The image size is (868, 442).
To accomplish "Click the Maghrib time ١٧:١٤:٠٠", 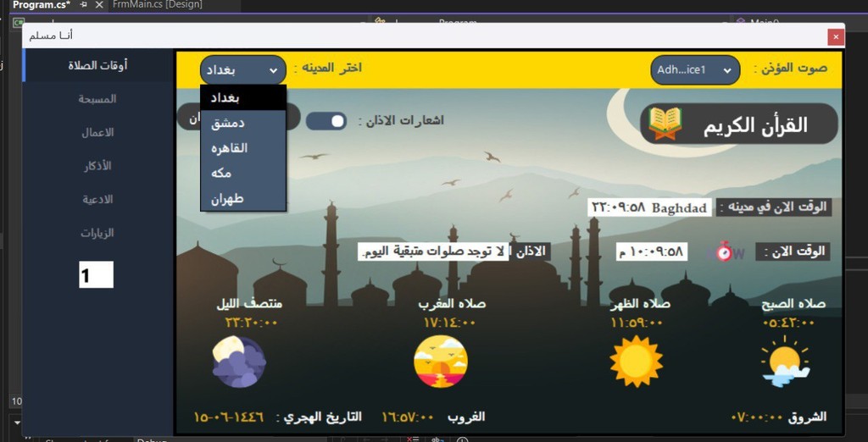I will (449, 323).
